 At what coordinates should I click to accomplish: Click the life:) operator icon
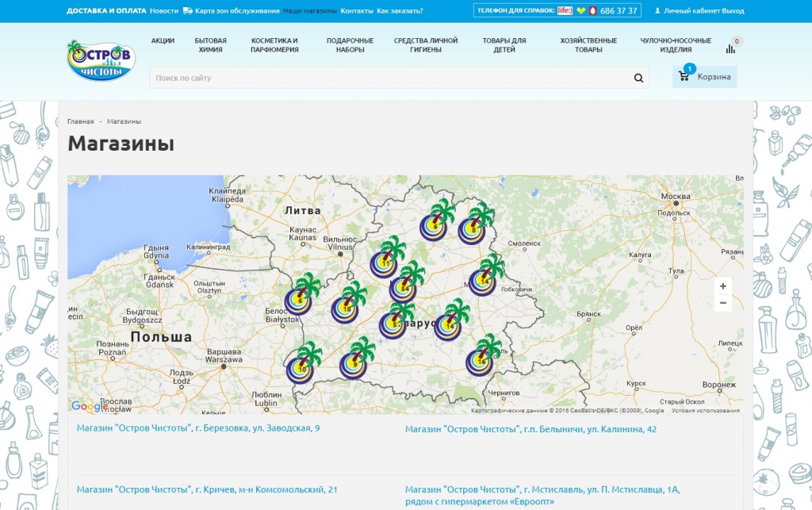(x=565, y=10)
